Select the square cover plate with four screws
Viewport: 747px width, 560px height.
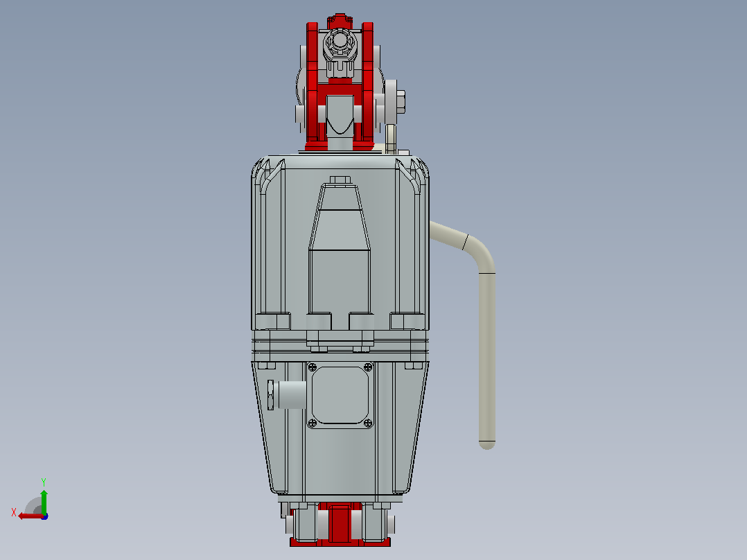tap(340, 395)
